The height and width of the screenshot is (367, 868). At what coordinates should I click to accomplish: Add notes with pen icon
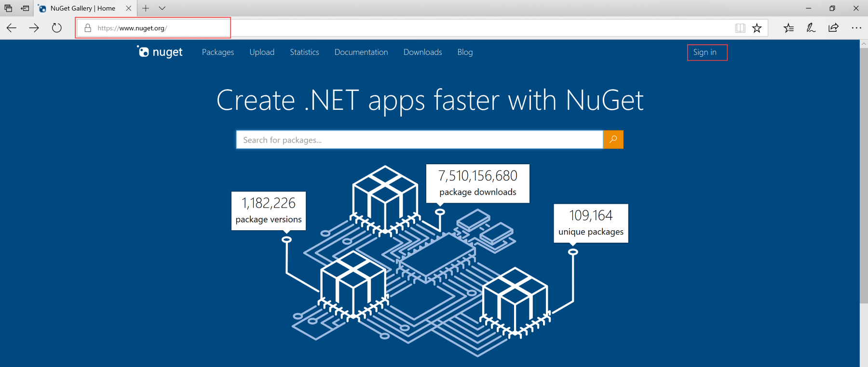point(811,28)
